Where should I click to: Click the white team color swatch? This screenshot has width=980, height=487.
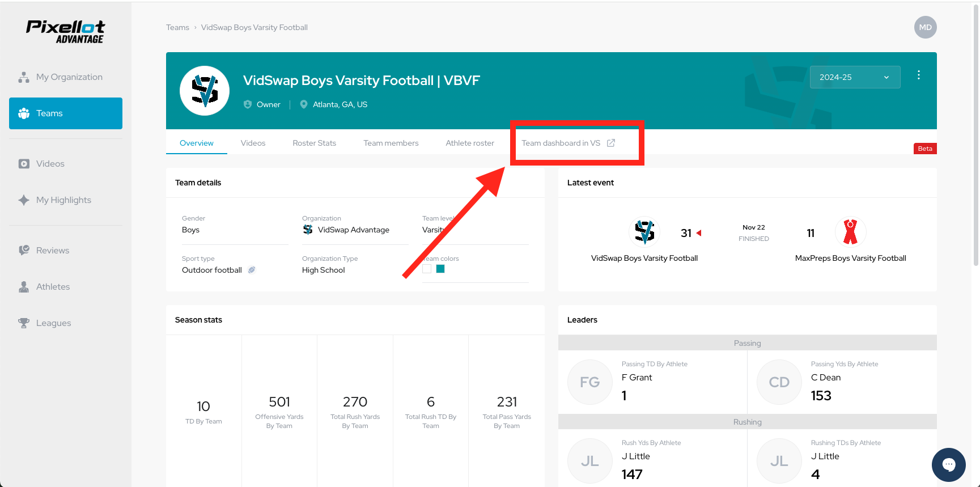click(427, 269)
